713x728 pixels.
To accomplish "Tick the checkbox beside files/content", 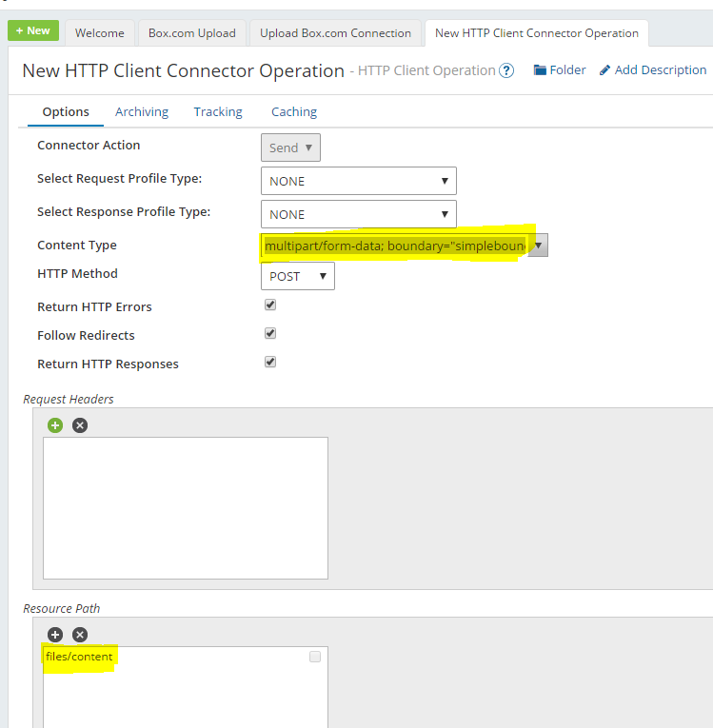I will (x=315, y=657).
